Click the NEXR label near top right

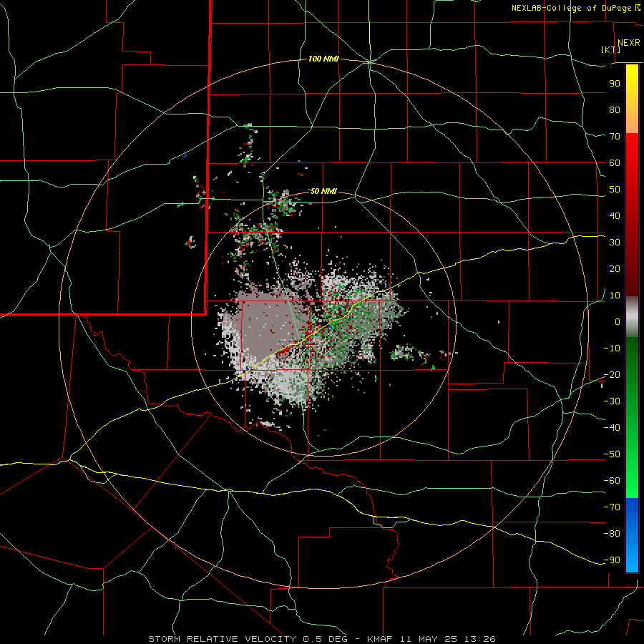click(x=629, y=43)
